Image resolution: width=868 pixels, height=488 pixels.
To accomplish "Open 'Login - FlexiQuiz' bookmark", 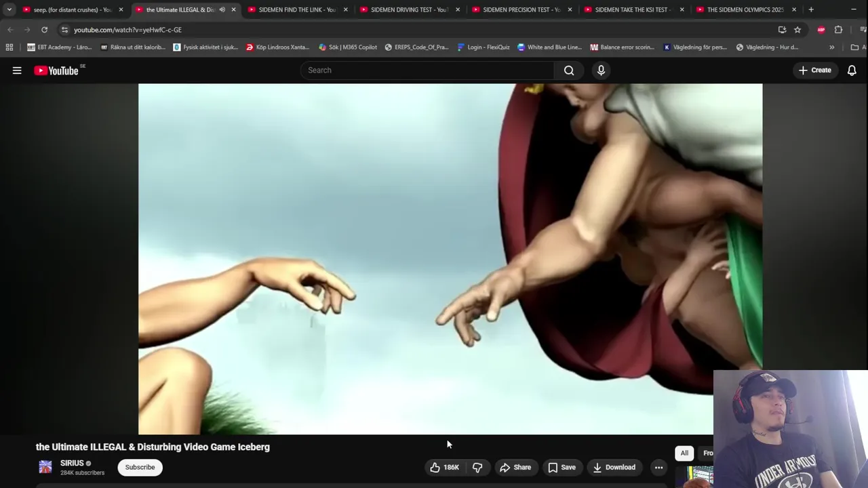I will click(484, 47).
